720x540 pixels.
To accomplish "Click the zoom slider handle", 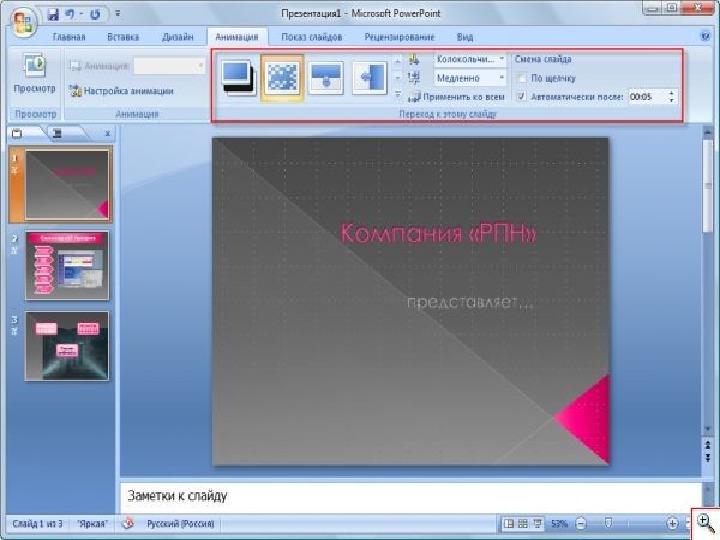I will click(608, 523).
